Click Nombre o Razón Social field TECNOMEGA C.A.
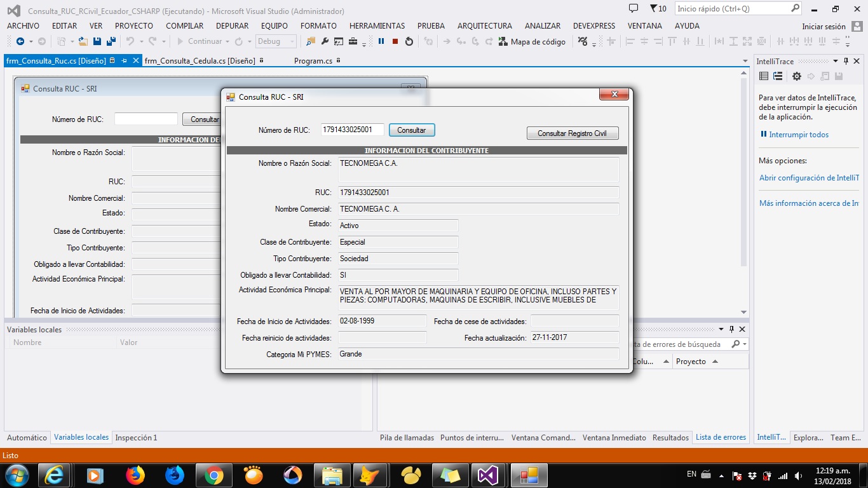Screen dimensions: 868x488 click(x=478, y=170)
